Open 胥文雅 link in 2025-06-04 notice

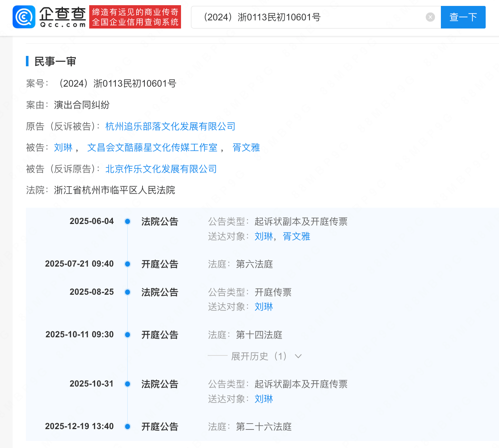tap(296, 237)
